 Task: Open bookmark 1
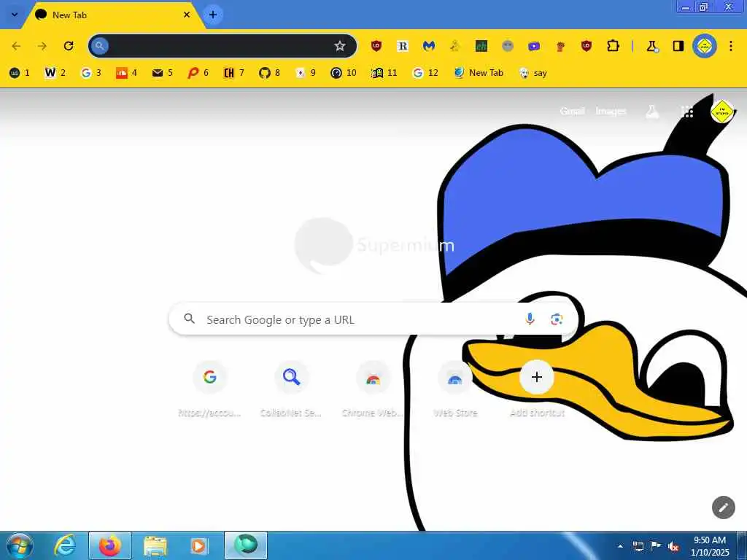[x=20, y=73]
